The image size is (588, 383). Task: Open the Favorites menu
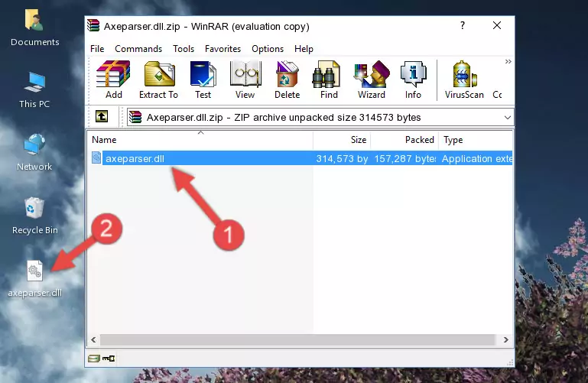223,49
